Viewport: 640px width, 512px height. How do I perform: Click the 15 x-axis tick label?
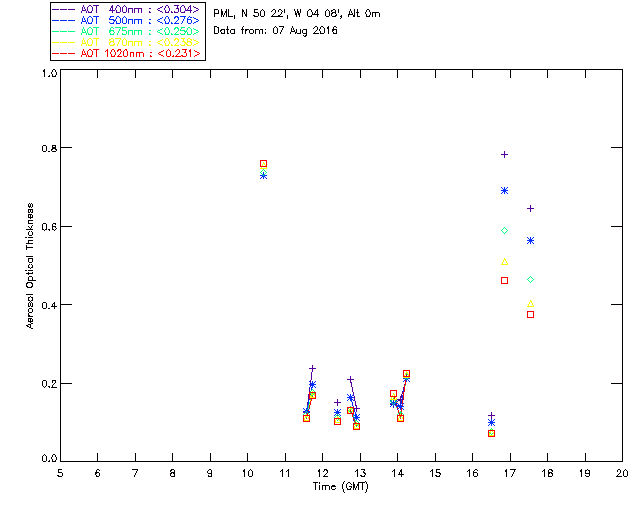(435, 473)
